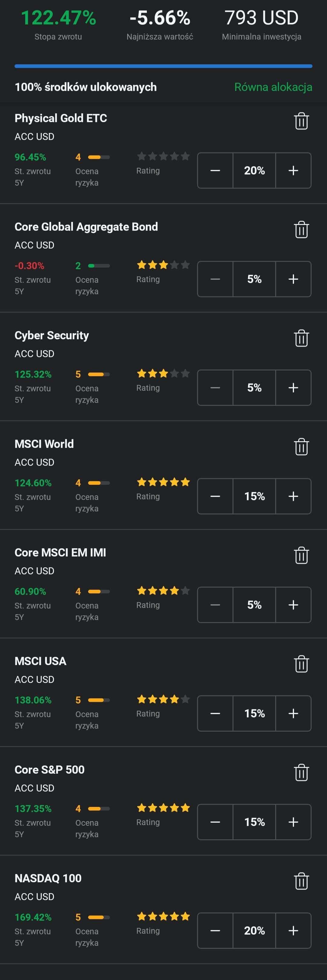Open MSCI World fund title
Viewport: 327px width, 980px height.
44,444
